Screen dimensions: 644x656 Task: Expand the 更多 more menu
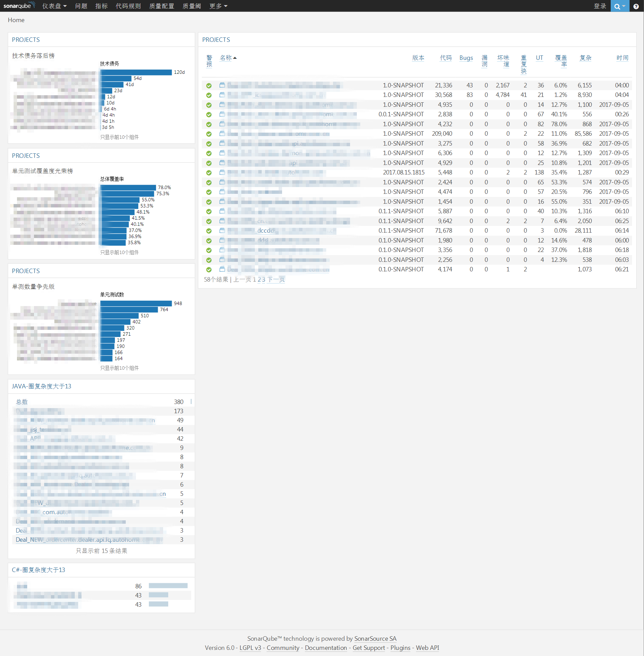coord(219,6)
